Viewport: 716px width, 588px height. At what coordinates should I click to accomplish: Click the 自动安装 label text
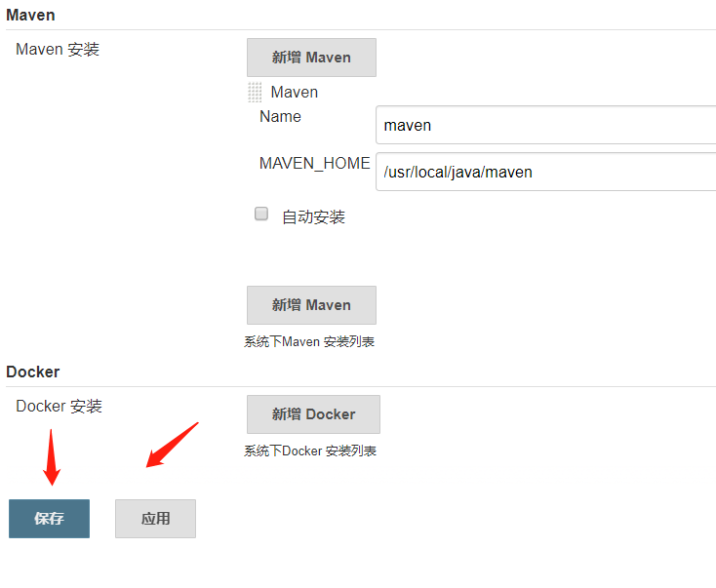coord(314,216)
